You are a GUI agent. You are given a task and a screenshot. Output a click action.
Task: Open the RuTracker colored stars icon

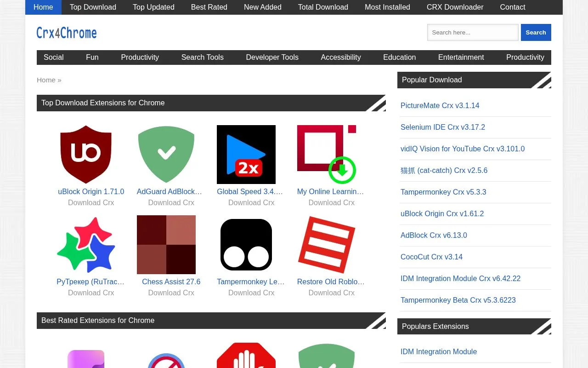(x=86, y=245)
